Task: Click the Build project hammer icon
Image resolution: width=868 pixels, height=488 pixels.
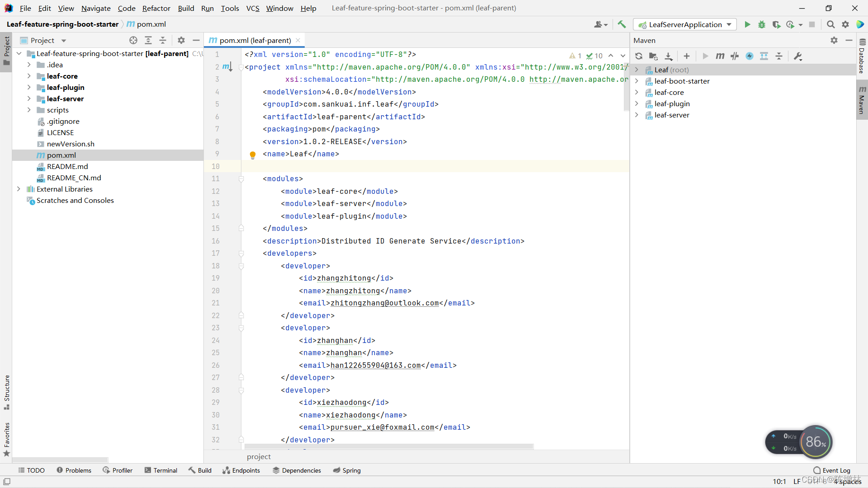Action: [x=622, y=24]
